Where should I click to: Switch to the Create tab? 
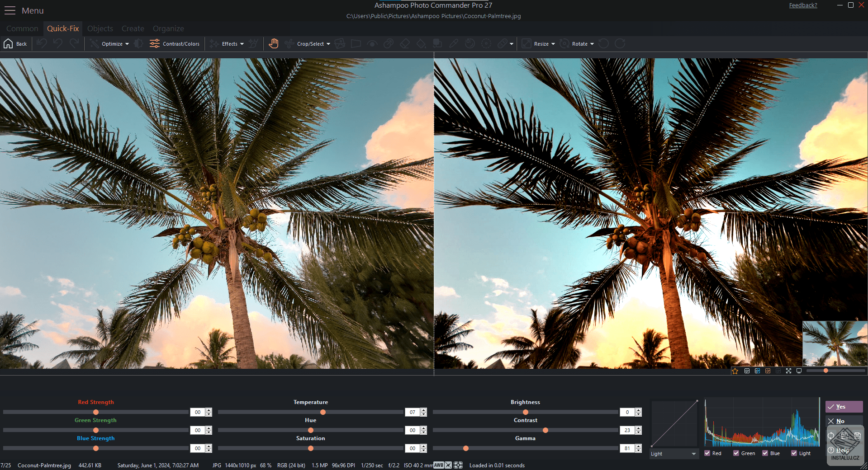pos(133,28)
